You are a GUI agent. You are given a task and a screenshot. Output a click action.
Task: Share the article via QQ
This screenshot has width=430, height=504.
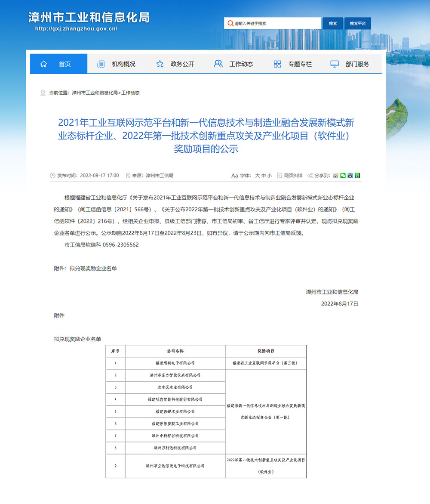click(350, 176)
